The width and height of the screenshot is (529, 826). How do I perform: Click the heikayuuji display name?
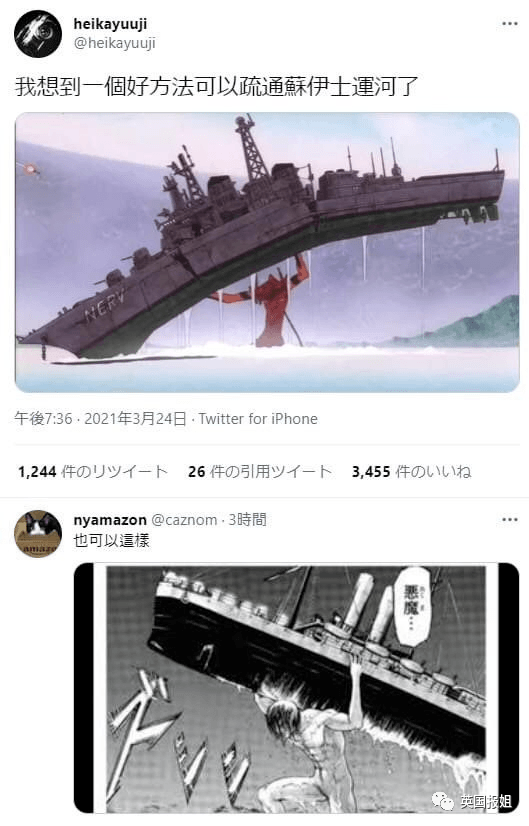pos(110,24)
